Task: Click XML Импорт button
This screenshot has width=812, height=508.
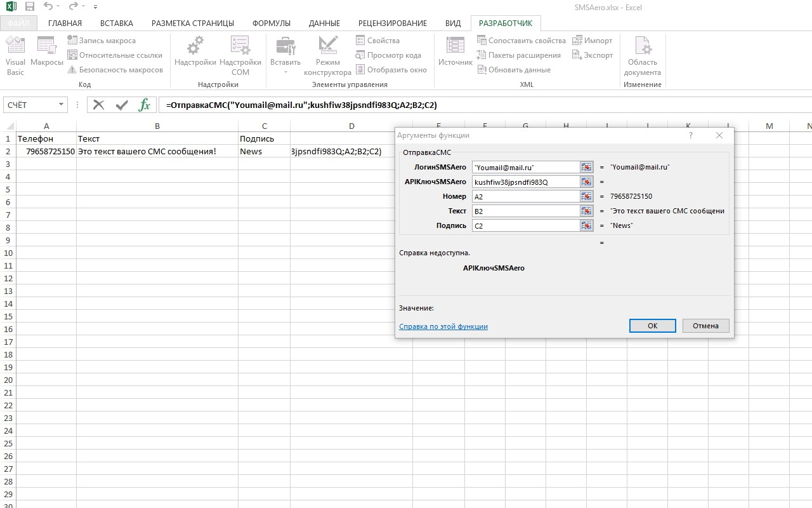Action: click(593, 41)
